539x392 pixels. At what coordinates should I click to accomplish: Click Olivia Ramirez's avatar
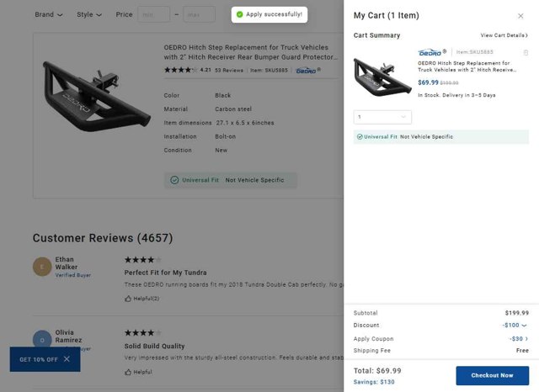tap(42, 340)
